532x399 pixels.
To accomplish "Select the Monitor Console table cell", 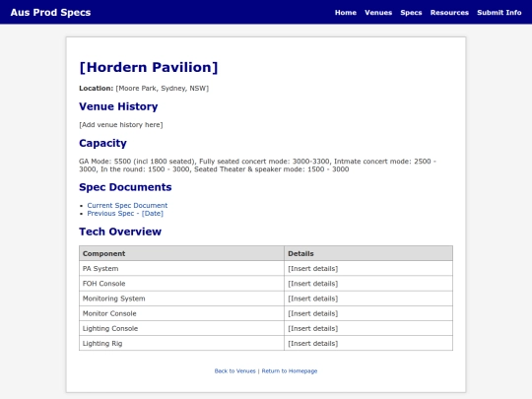I will point(181,313).
